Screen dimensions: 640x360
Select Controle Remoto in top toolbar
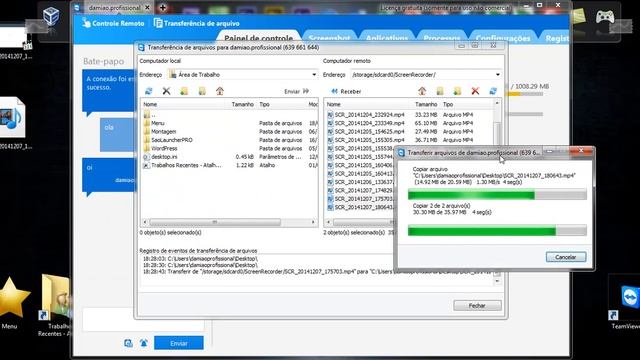(113, 23)
